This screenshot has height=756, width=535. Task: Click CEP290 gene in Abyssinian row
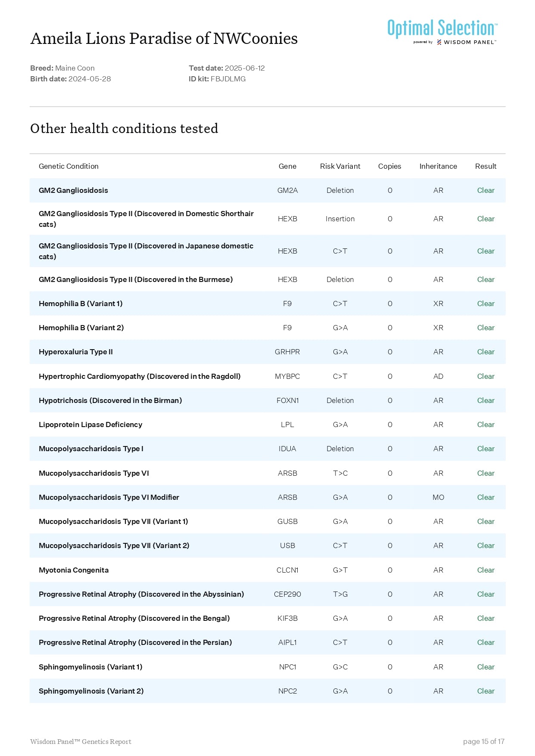coord(287,594)
